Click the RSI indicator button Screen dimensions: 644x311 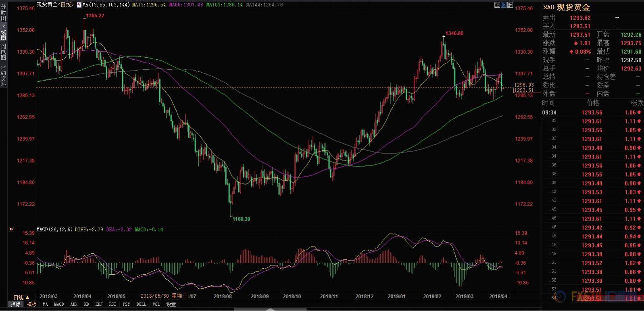[113, 305]
